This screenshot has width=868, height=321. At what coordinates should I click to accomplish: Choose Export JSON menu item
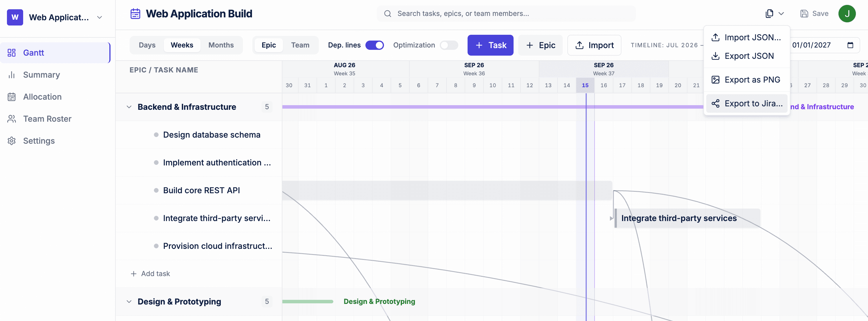[746, 56]
